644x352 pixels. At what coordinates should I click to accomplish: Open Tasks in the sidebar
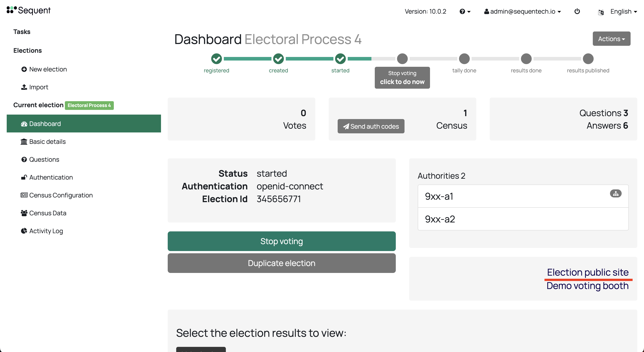tap(22, 32)
